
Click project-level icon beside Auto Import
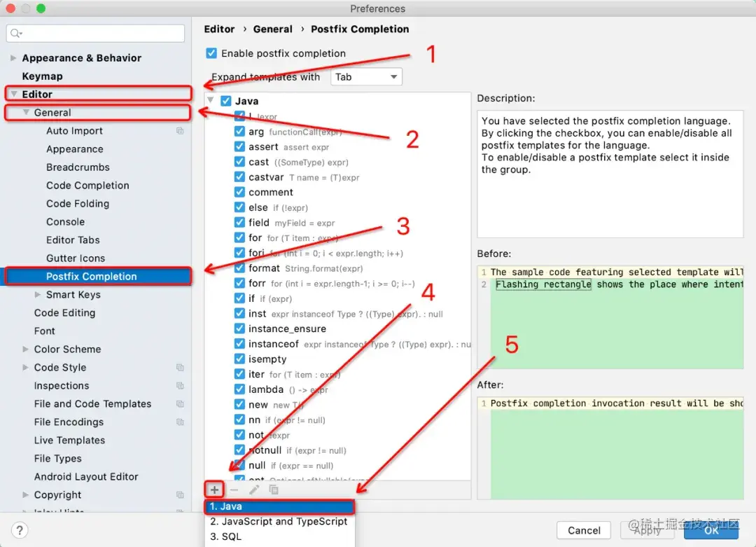[180, 131]
